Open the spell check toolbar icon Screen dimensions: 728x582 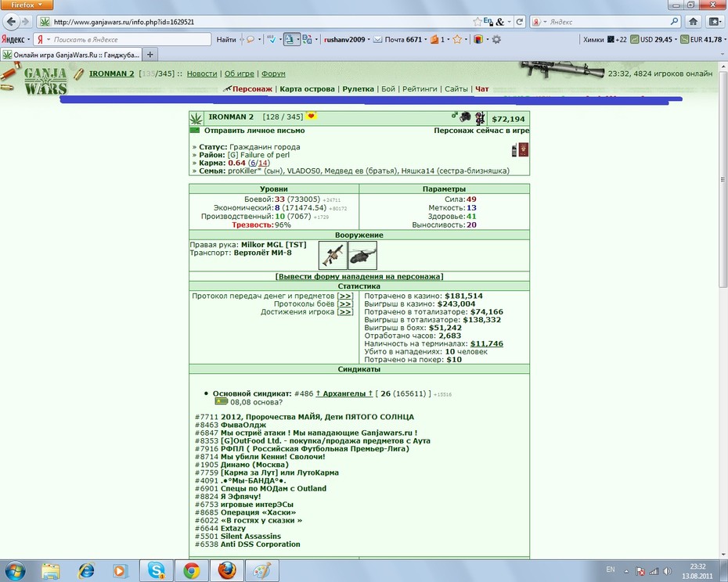tap(272, 39)
